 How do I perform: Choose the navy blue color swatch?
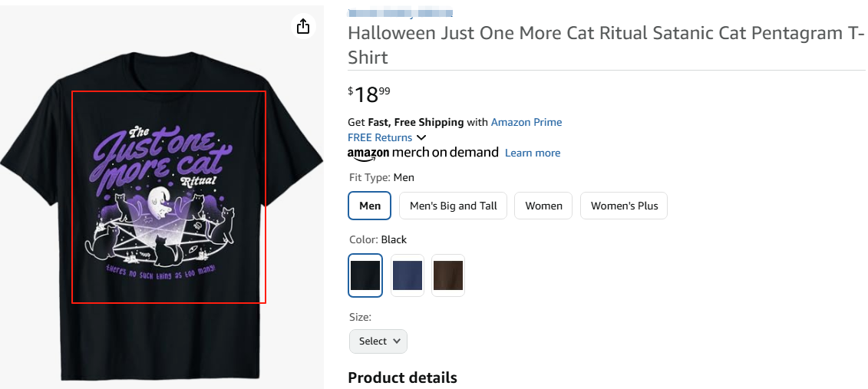[408, 275]
